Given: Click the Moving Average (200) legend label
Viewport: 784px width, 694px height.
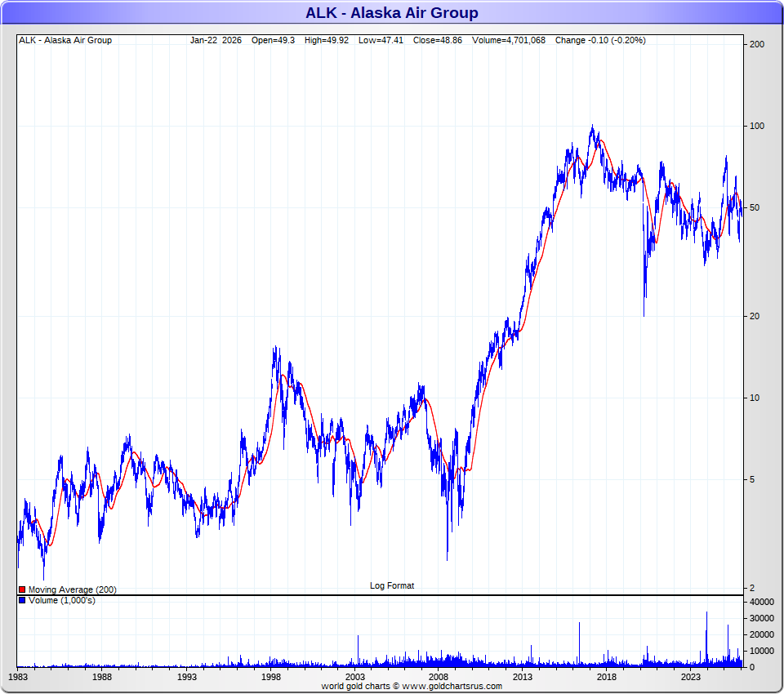Looking at the screenshot, I should pyautogui.click(x=73, y=589).
